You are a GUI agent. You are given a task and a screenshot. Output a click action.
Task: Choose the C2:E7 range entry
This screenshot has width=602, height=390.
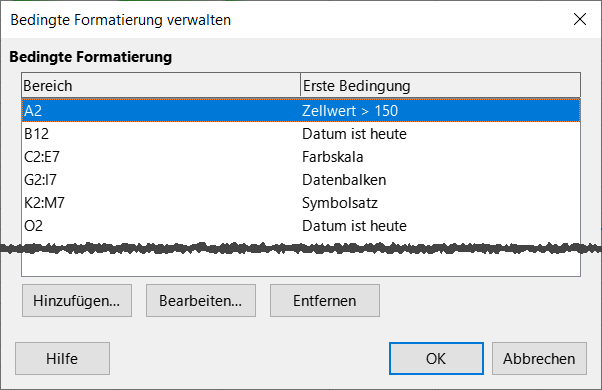click(42, 157)
